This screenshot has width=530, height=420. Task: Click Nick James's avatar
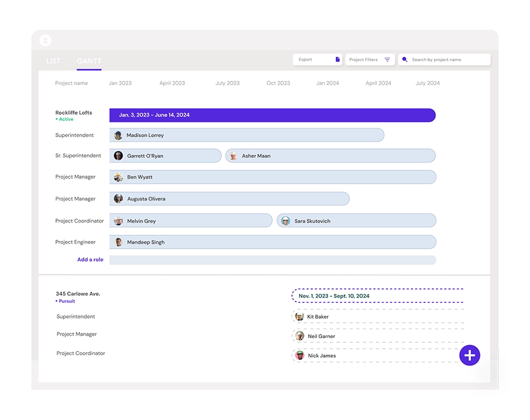pyautogui.click(x=300, y=356)
